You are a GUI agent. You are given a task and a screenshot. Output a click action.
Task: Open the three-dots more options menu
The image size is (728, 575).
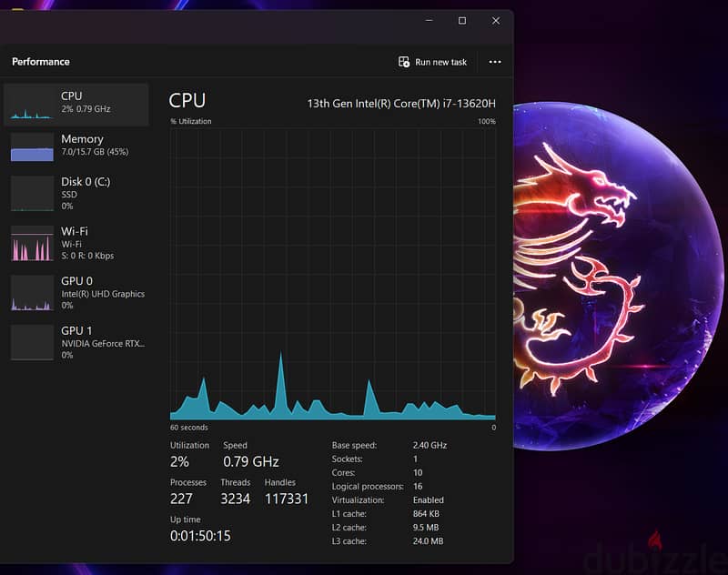coord(495,62)
